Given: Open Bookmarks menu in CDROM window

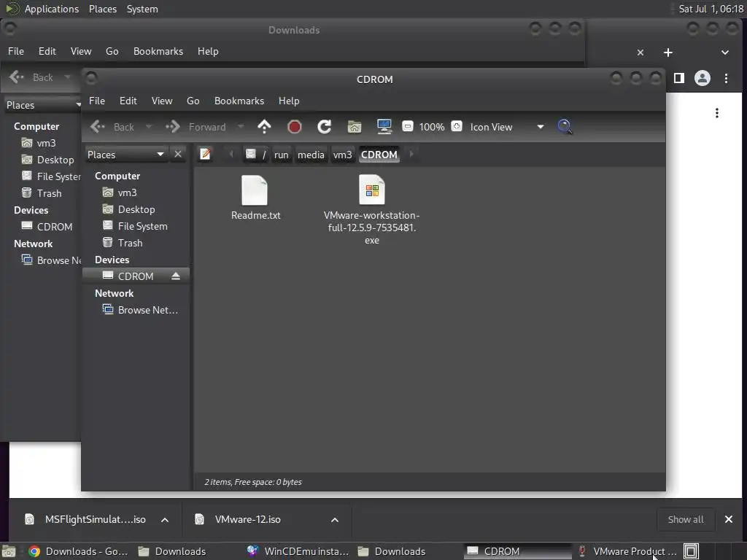Looking at the screenshot, I should click(239, 101).
